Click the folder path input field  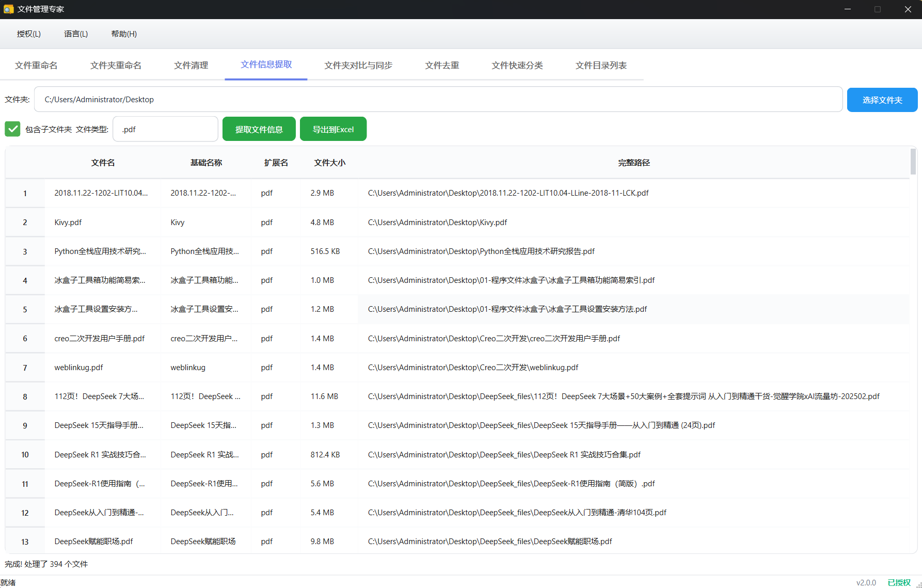click(x=438, y=100)
